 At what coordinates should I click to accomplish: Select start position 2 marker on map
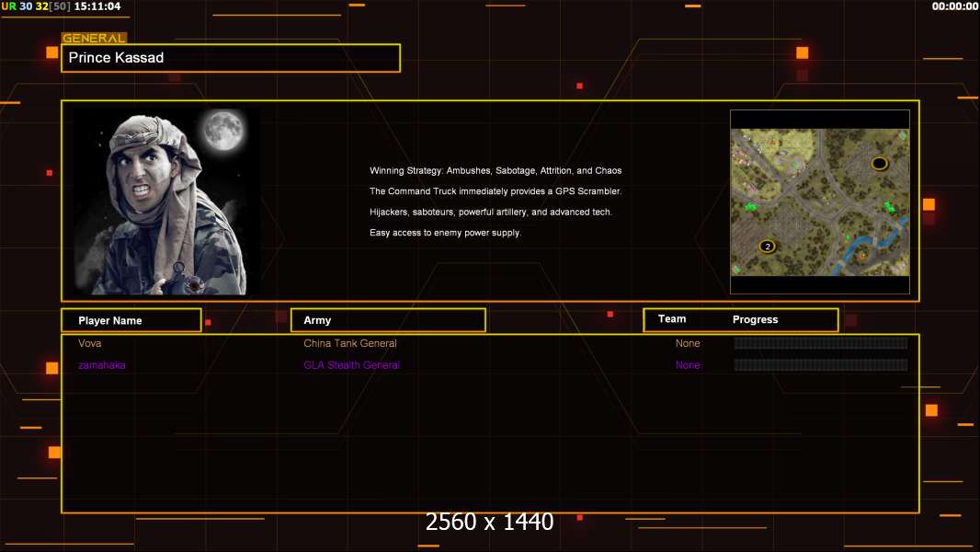(767, 247)
